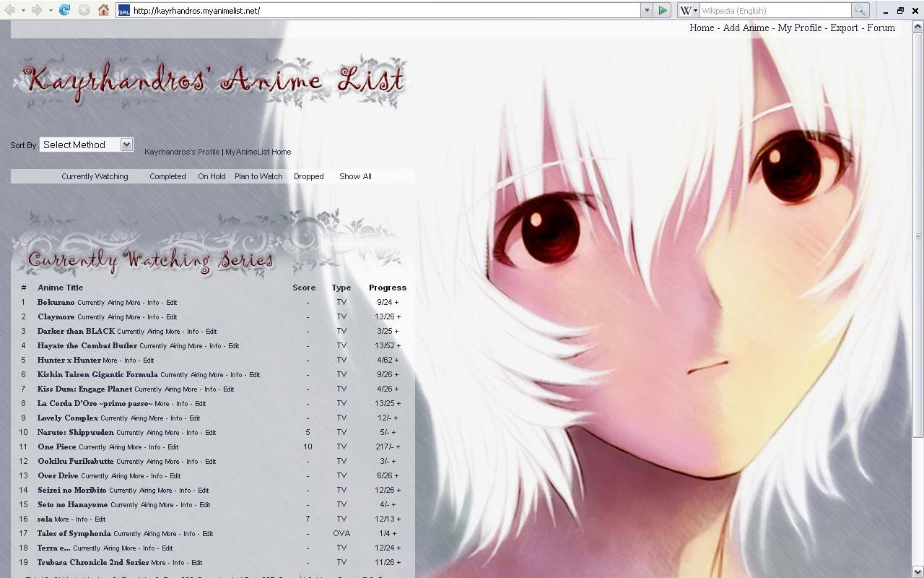Viewport: 924px width, 578px height.
Task: Reload the page with the refresh icon
Action: [x=64, y=10]
